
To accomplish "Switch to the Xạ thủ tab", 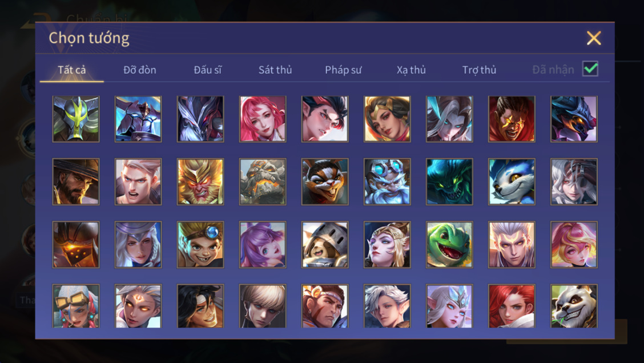I will click(411, 70).
